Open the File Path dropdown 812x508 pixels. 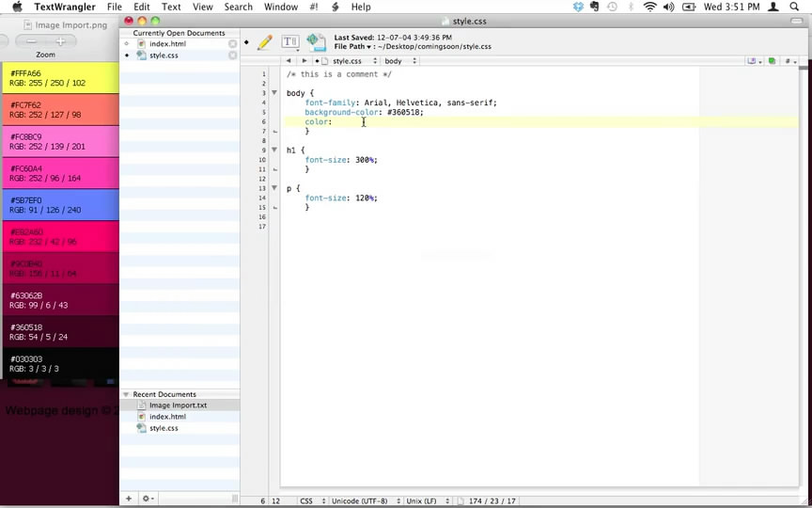353,47
